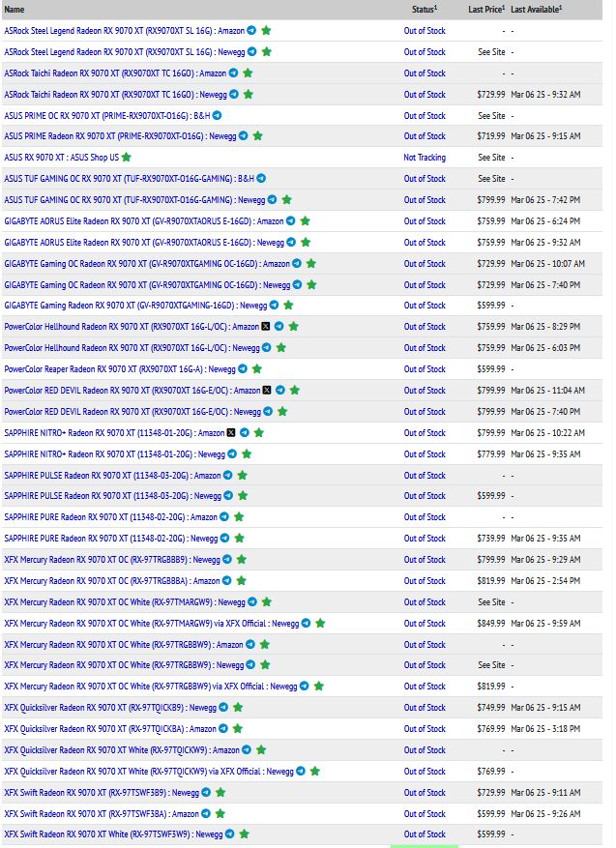Click X icon for SAPPHIRE NITRO+ Amazon row
The width and height of the screenshot is (616, 848).
(231, 432)
